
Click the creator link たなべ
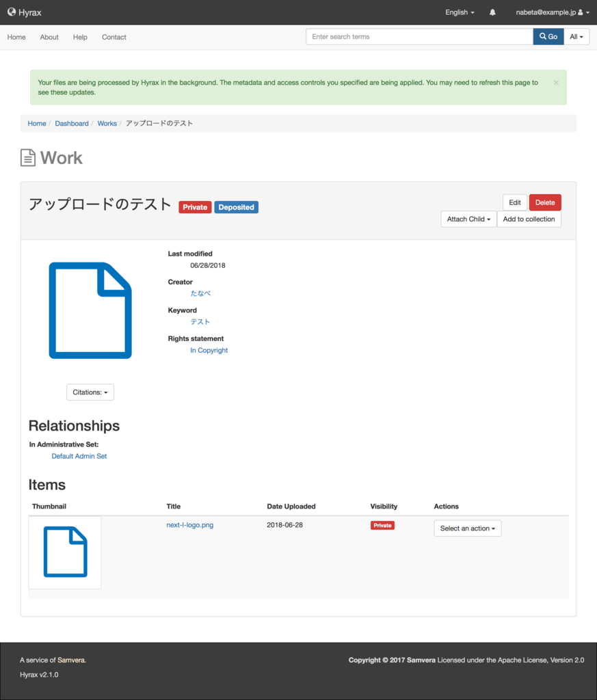(200, 293)
